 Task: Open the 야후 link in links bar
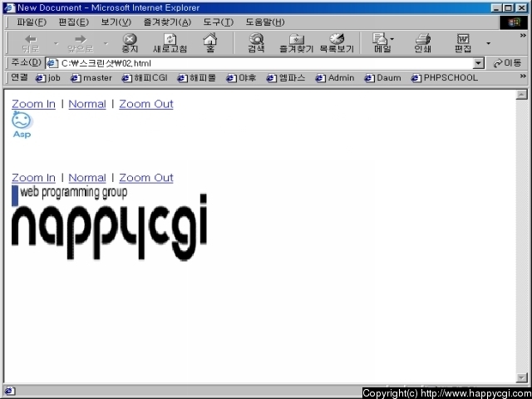(x=241, y=78)
